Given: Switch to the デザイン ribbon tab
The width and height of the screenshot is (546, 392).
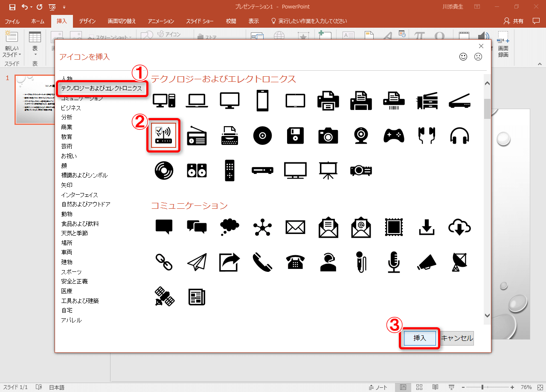Looking at the screenshot, I should pyautogui.click(x=87, y=20).
